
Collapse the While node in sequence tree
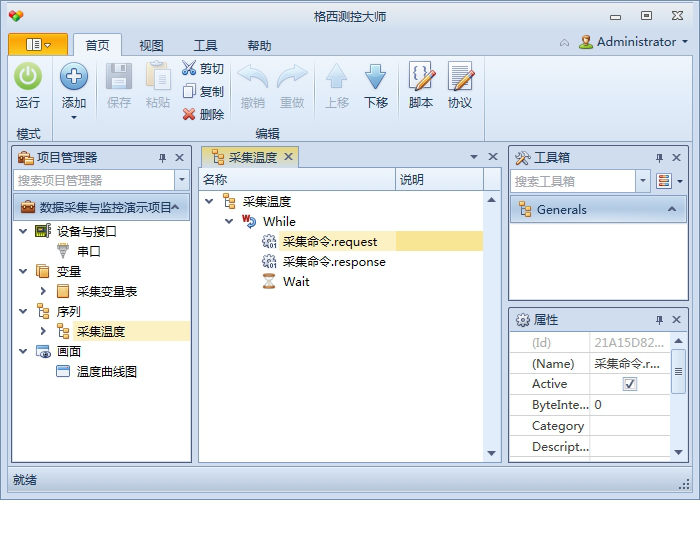(229, 221)
